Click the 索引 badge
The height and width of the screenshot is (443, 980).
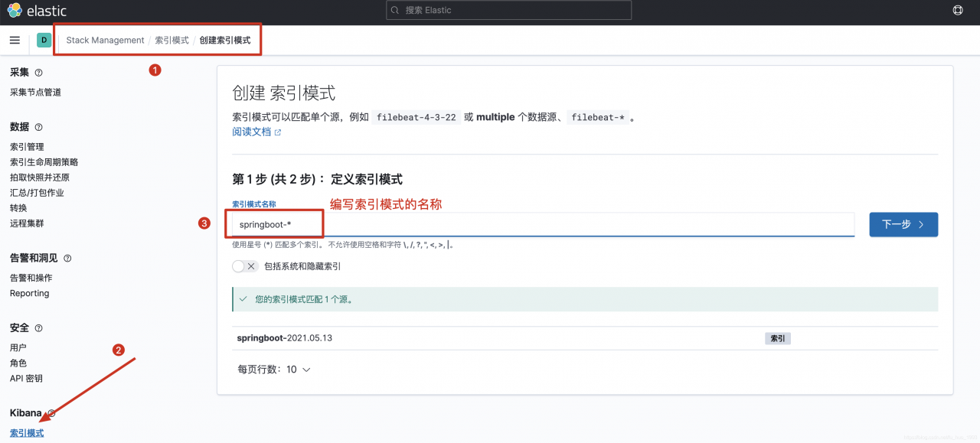pyautogui.click(x=777, y=338)
